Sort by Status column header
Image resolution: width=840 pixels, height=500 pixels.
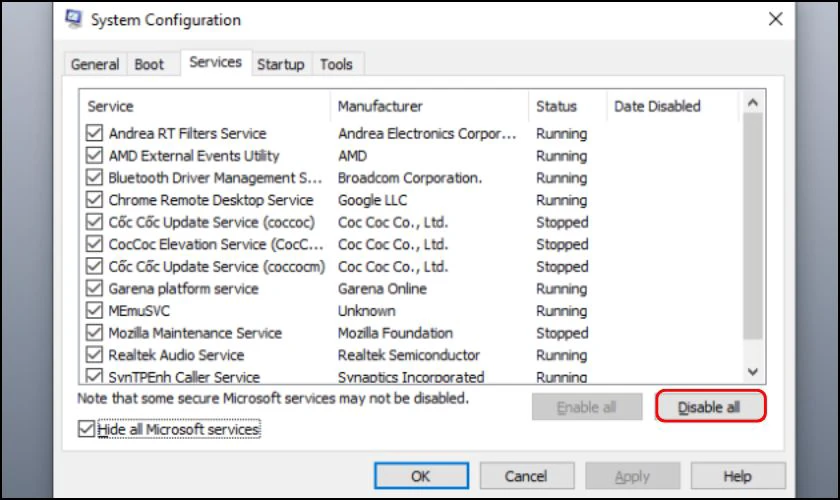[x=568, y=106]
